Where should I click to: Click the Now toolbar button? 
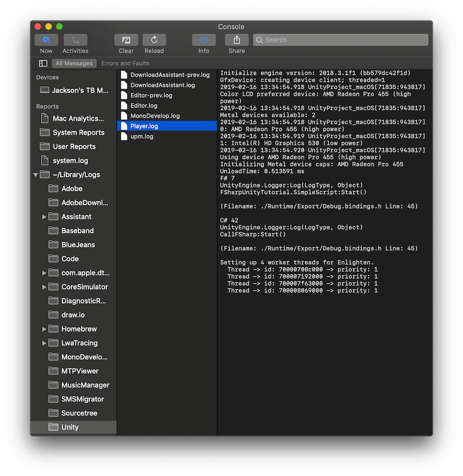click(46, 40)
